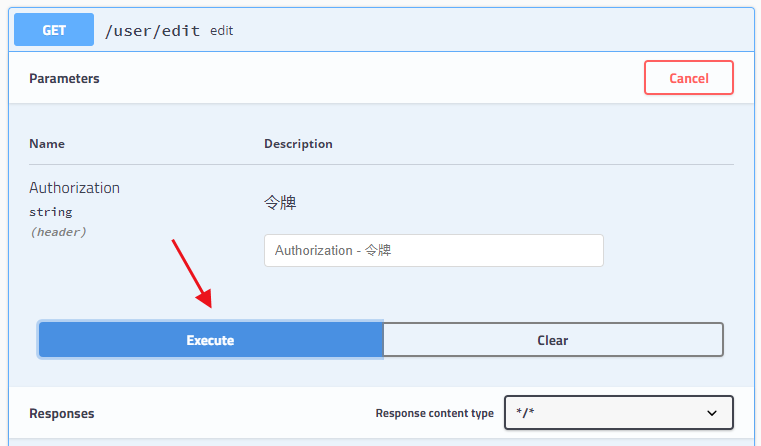The height and width of the screenshot is (446, 761).
Task: Focus the Authorization token input field
Action: point(433,250)
